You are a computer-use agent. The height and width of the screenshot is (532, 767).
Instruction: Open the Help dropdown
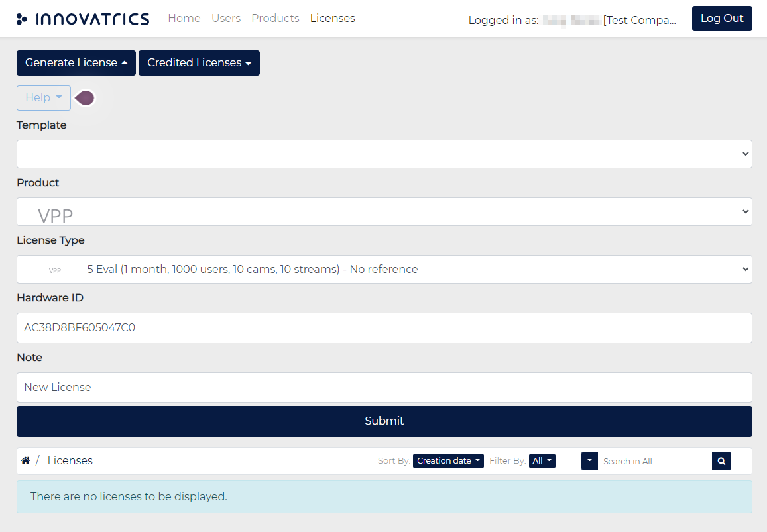point(44,98)
